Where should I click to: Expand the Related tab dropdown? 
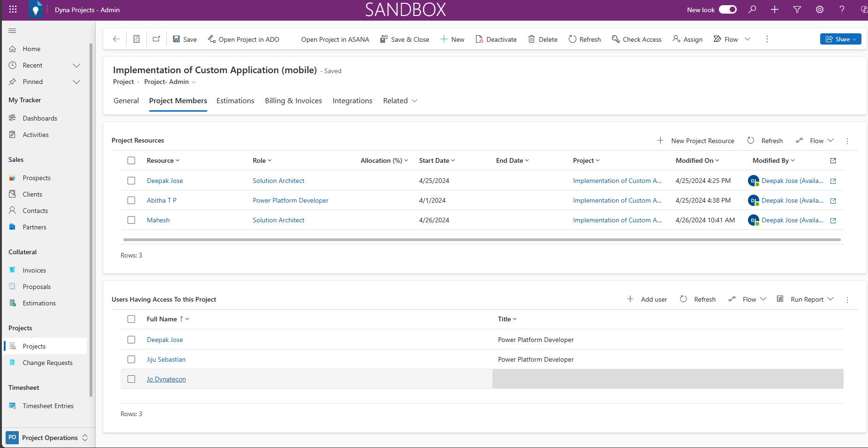point(415,101)
